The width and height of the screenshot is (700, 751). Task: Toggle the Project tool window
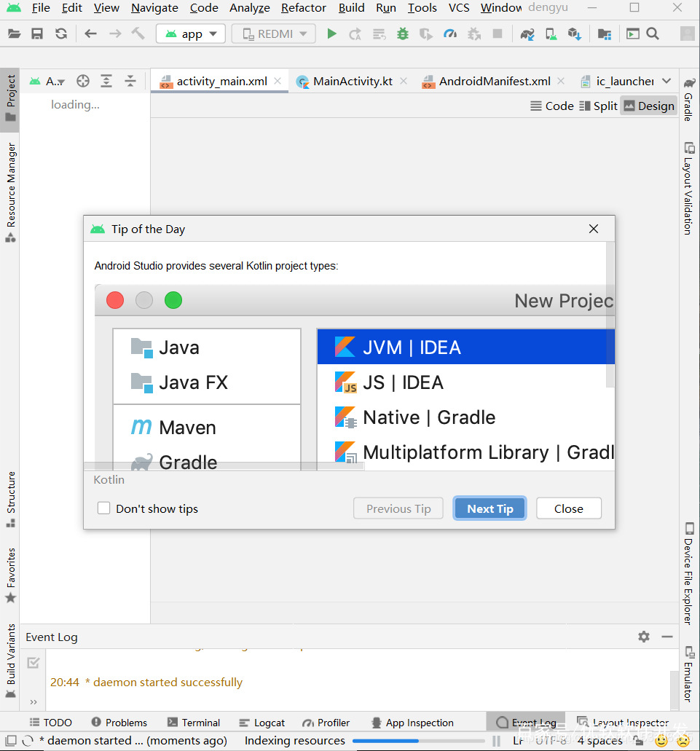10,98
